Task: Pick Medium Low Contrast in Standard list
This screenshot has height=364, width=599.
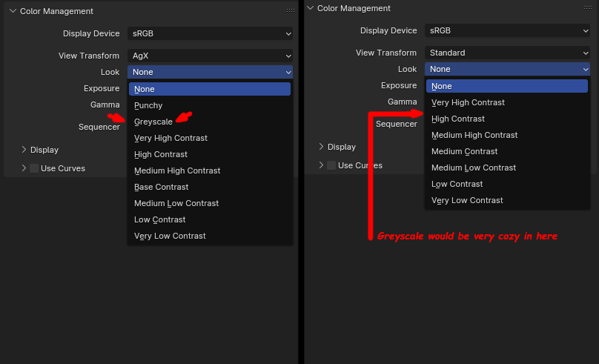Action: click(x=507, y=168)
